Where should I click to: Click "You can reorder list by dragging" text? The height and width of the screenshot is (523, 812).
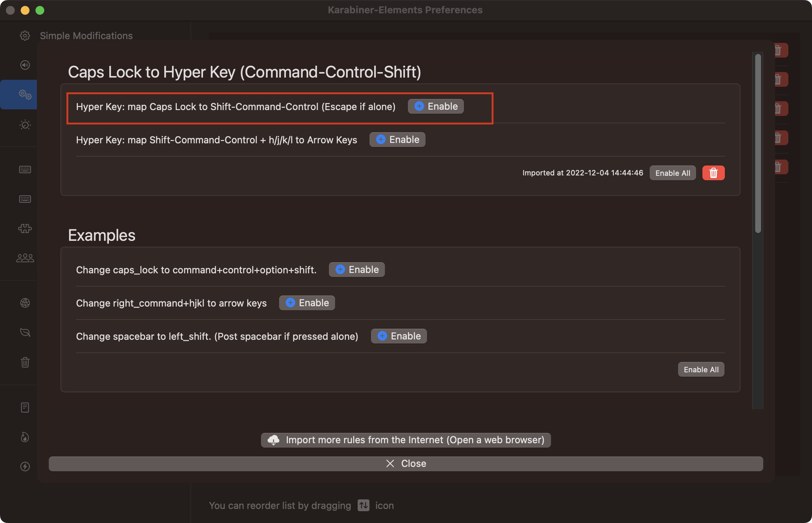coord(280,506)
